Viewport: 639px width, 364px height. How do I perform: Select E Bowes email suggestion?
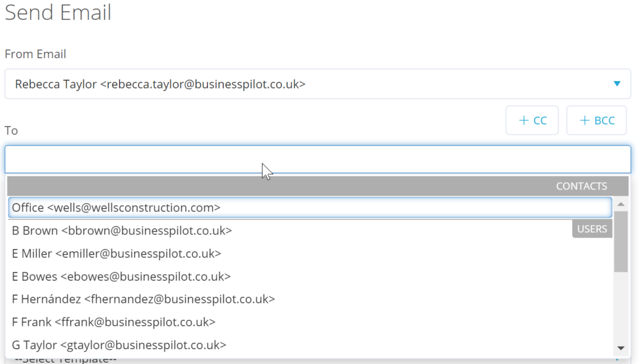coord(121,276)
